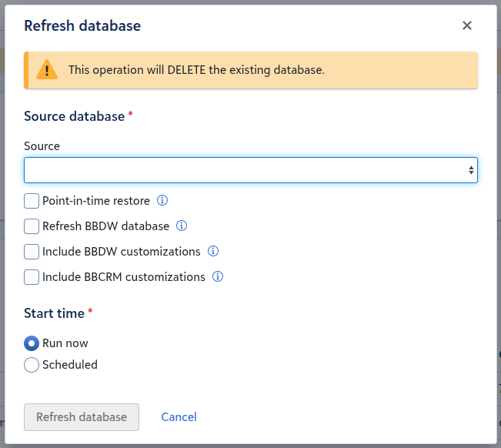Click the Source database heading

point(74,116)
